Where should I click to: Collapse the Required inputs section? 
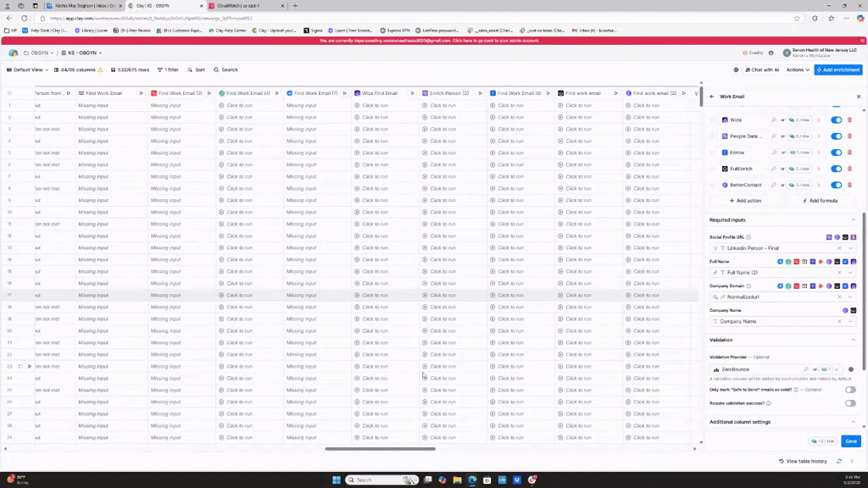point(853,220)
